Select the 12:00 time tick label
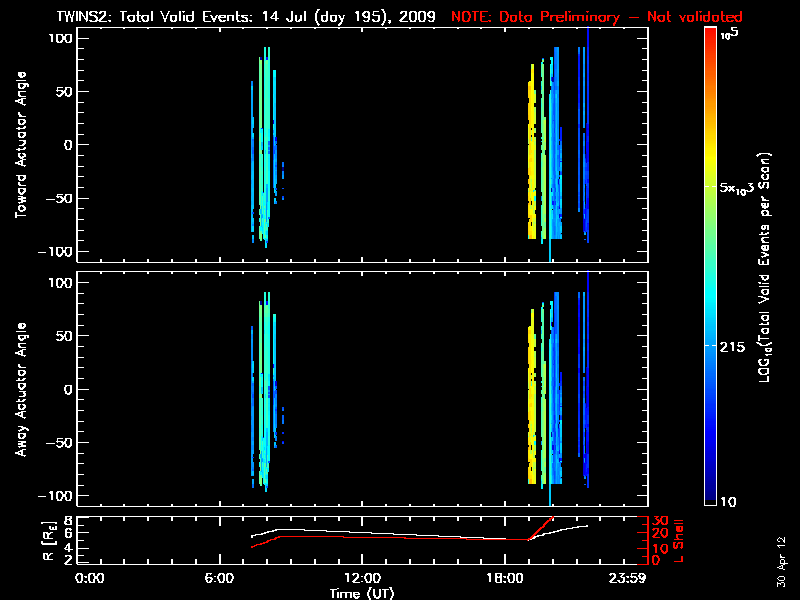This screenshot has height=600, width=800. coord(362,578)
